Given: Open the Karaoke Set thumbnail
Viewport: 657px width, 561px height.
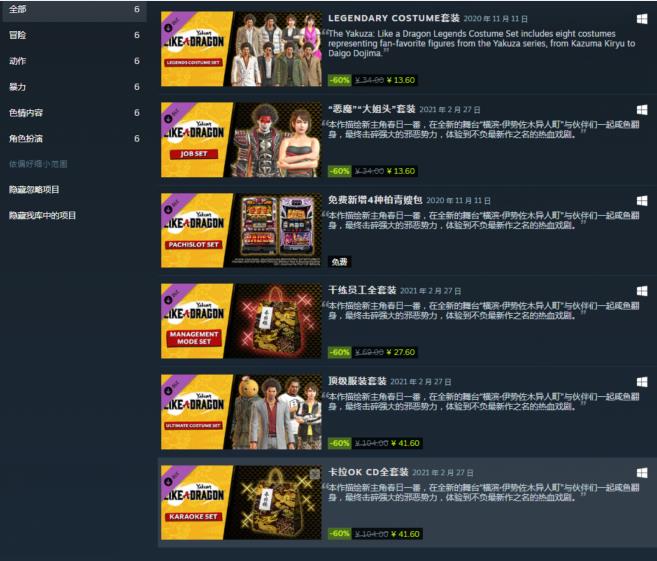Looking at the screenshot, I should pyautogui.click(x=241, y=503).
